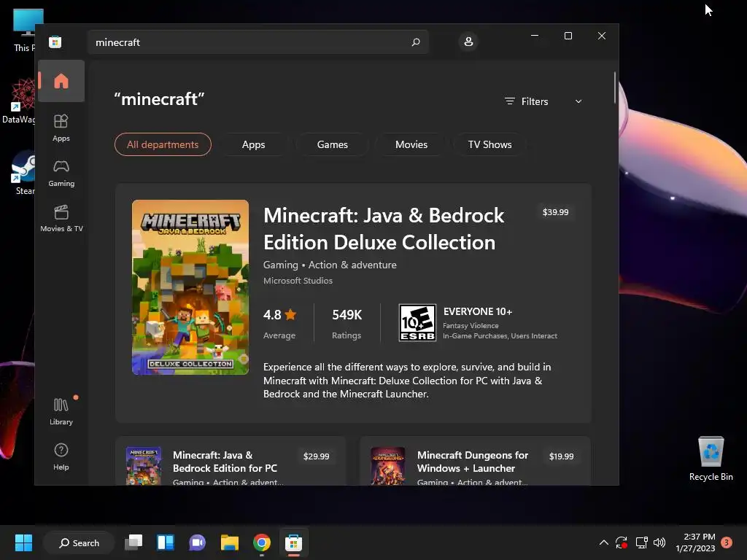Select the TV Shows department filter
This screenshot has width=747, height=560.
tap(489, 144)
